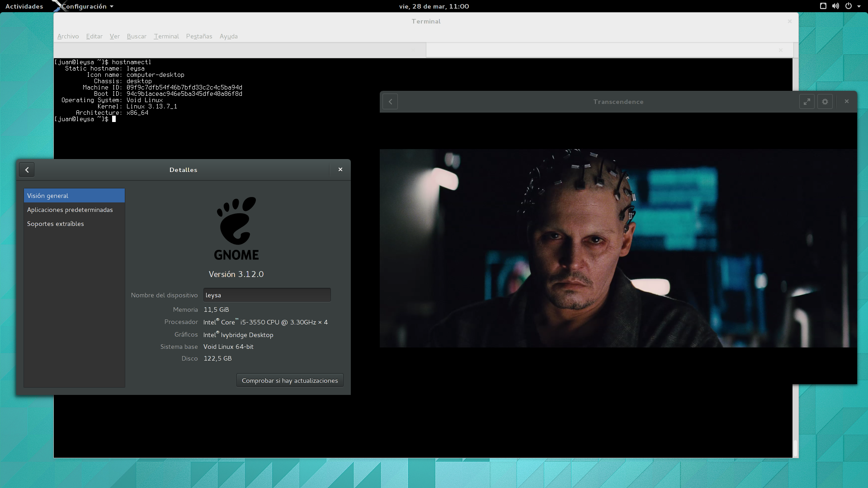
Task: Click the window list icon in top bar
Action: (823, 6)
